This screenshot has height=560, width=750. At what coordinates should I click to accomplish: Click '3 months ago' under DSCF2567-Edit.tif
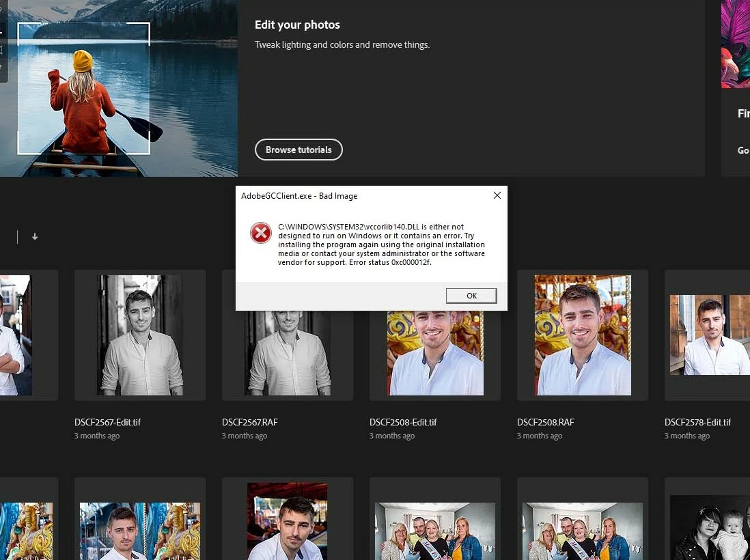click(x=97, y=436)
